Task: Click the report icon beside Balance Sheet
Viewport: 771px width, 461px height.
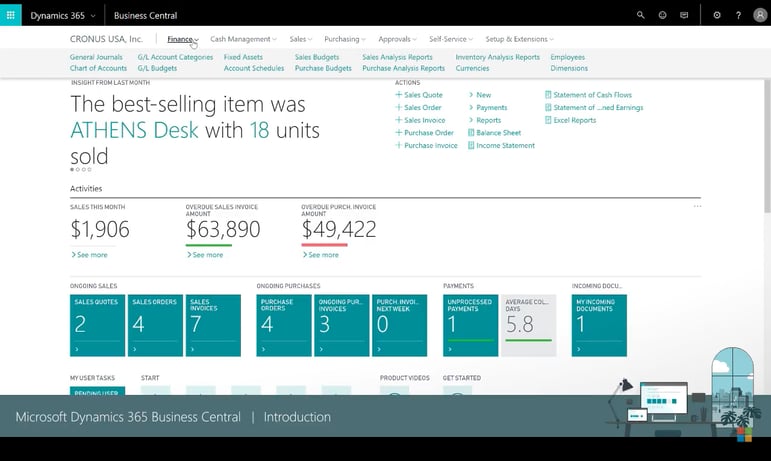Action: click(471, 133)
